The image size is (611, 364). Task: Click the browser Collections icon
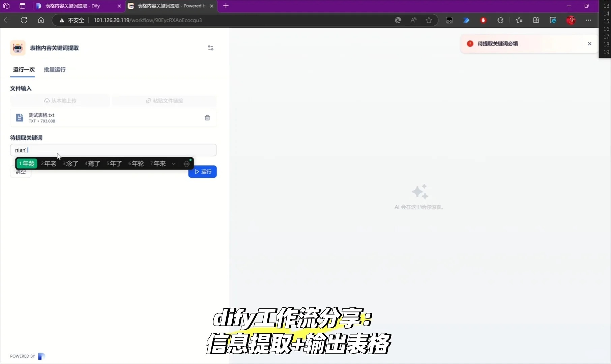[x=519, y=20]
